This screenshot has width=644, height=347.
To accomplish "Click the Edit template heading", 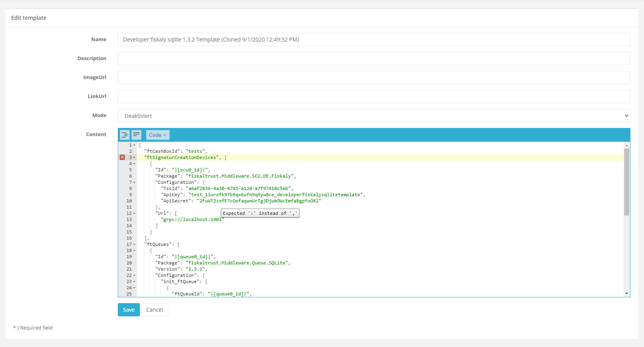I will click(29, 18).
